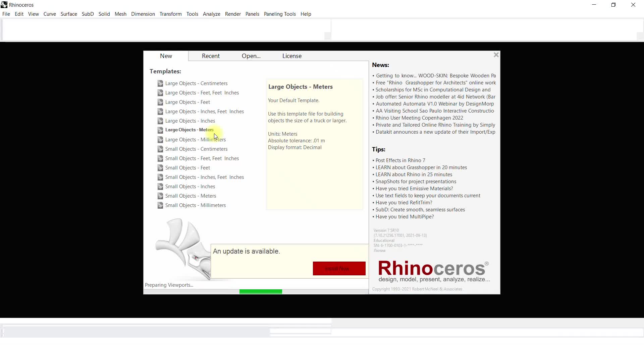Click the Small Objects - Inches template icon
644x345 pixels.
160,187
